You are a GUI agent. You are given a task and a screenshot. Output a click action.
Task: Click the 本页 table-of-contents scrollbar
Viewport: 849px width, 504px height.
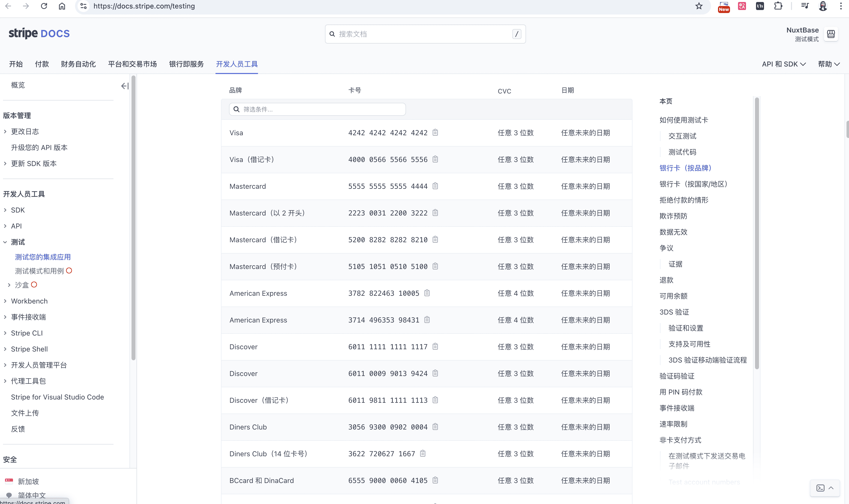point(757,233)
